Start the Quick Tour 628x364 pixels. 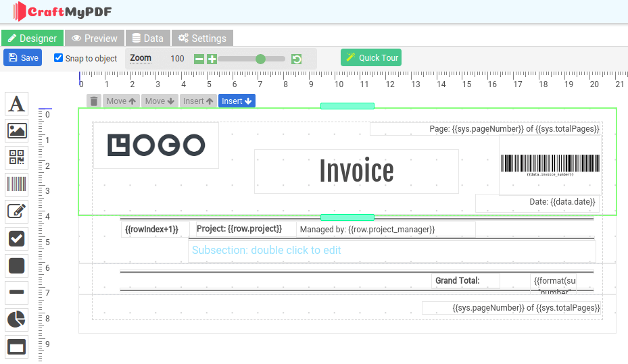[x=371, y=57]
